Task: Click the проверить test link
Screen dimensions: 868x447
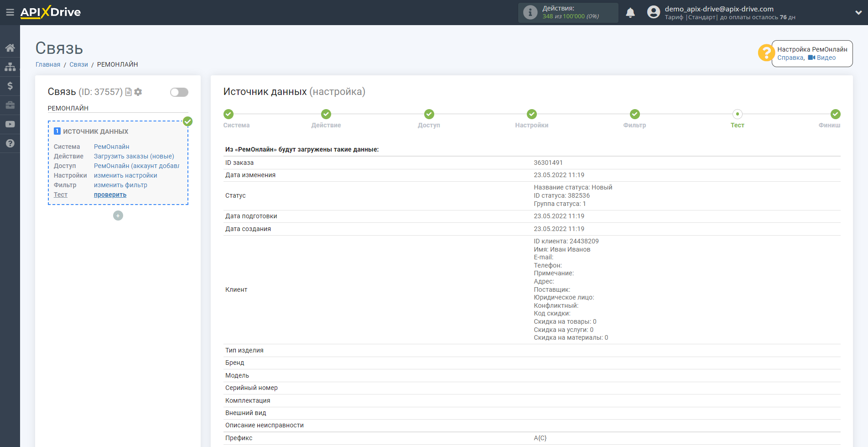Action: [110, 195]
